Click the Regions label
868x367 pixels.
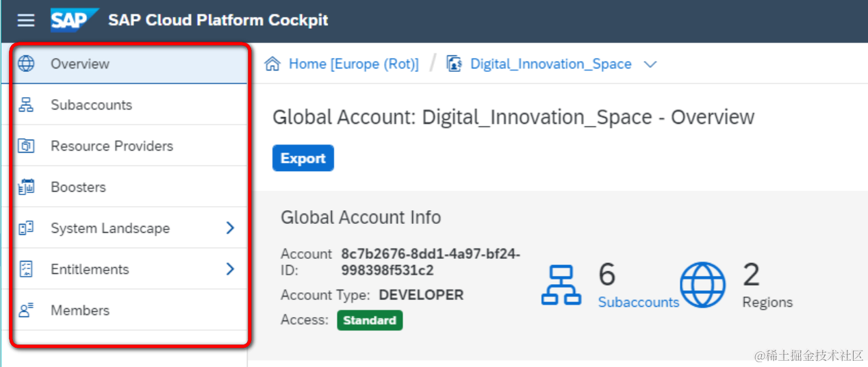coord(767,302)
